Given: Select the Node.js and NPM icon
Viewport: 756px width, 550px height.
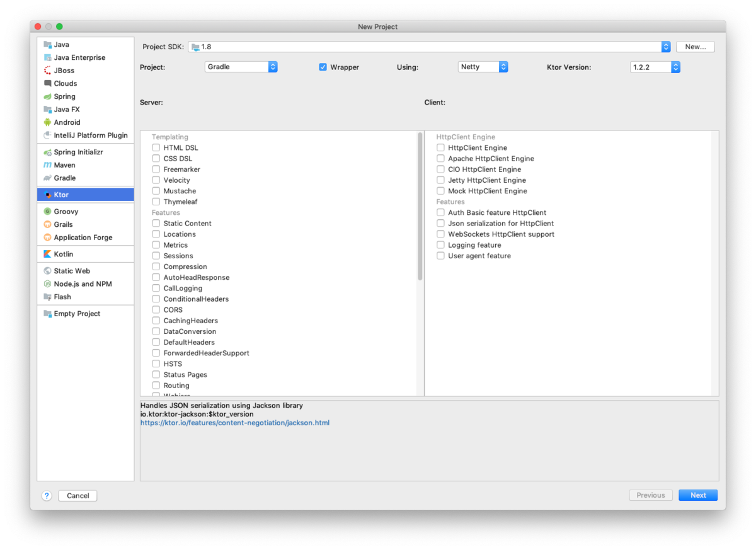Looking at the screenshot, I should point(47,284).
